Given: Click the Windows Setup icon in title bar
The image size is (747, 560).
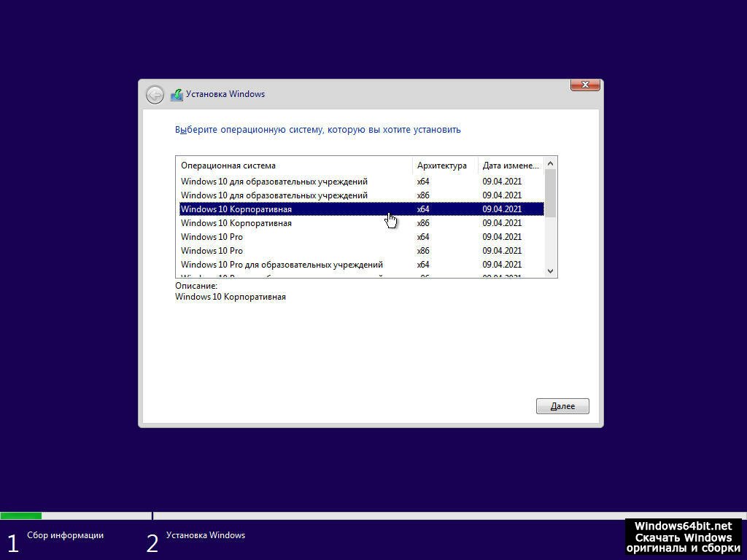Looking at the screenshot, I should (177, 95).
